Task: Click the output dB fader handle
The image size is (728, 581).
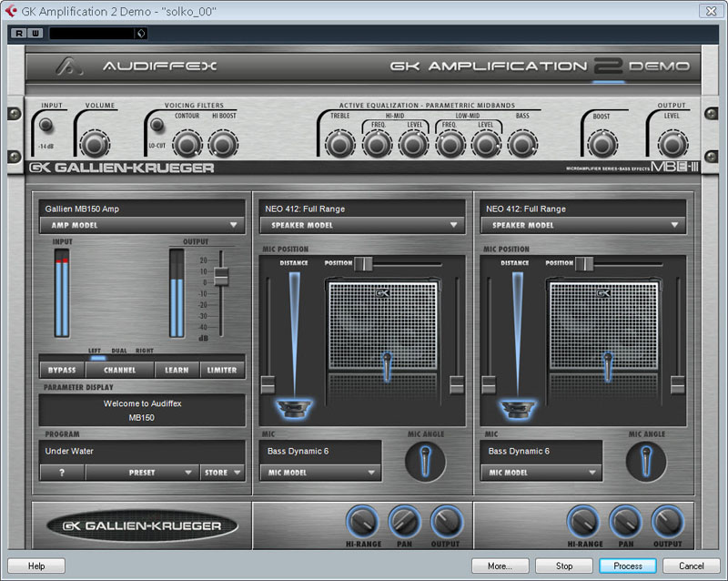Action: pos(221,277)
